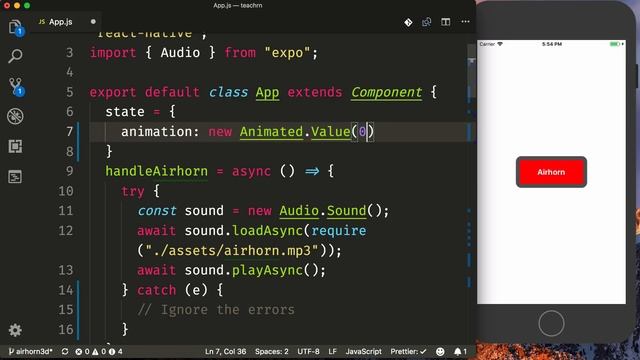The image size is (640, 360).
Task: Click the playAsync call on line 13
Action: click(x=267, y=270)
